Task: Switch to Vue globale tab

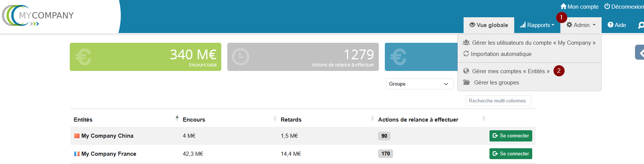Action: pyautogui.click(x=489, y=25)
